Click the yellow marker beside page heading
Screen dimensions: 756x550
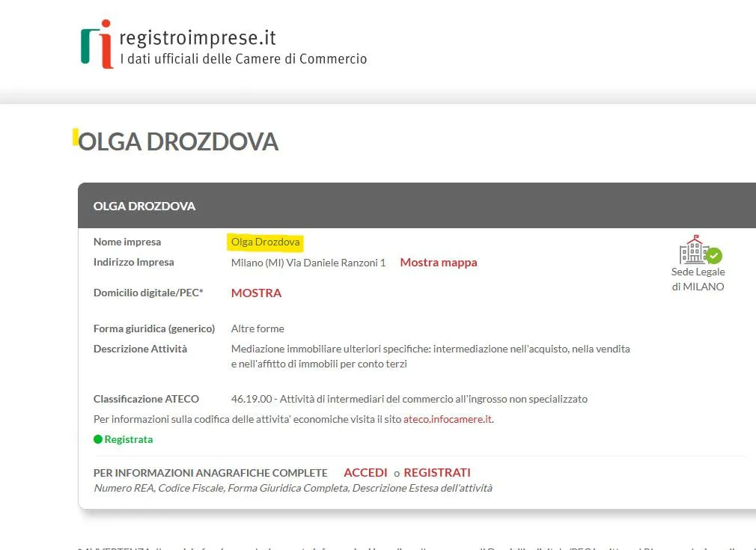pyautogui.click(x=75, y=137)
